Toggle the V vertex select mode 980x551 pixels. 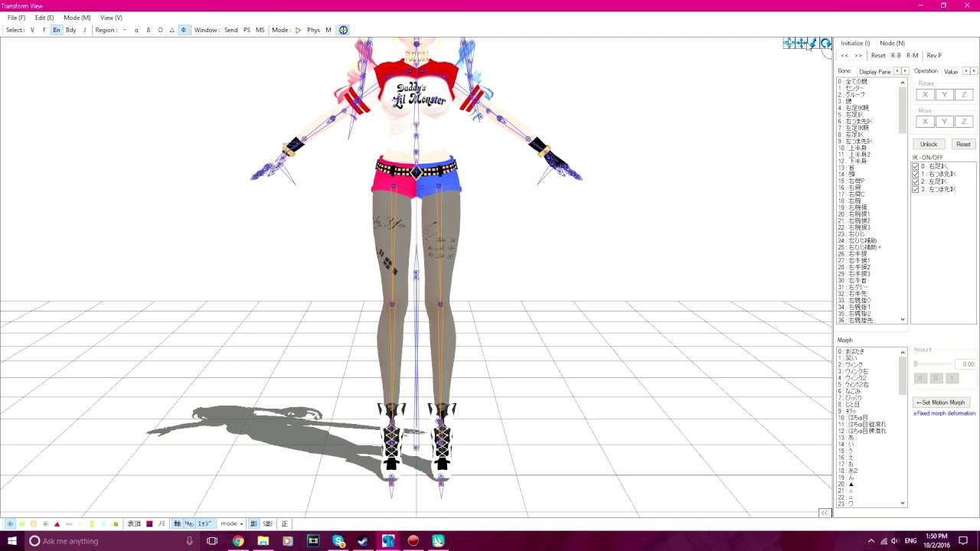point(32,30)
